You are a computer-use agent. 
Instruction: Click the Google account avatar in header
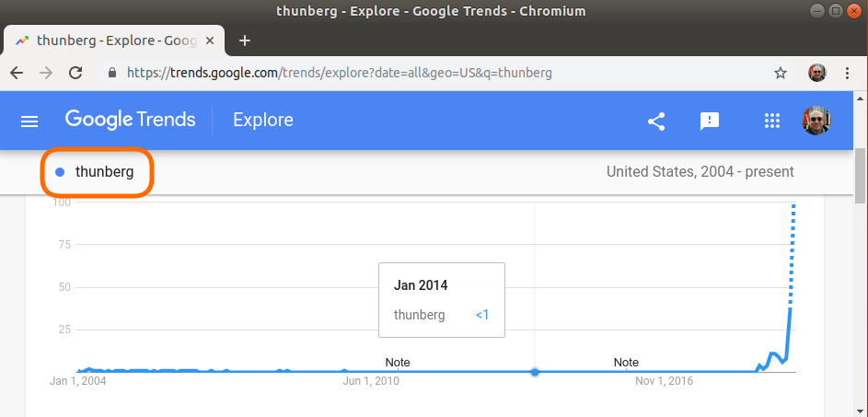point(816,121)
